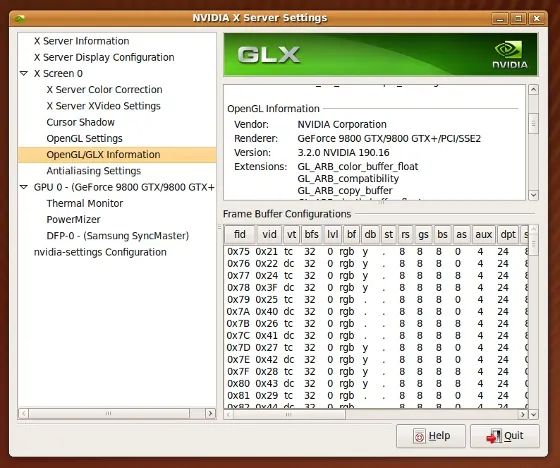Screen dimensions: 560x468
Task: Click the st column header
Action: (x=389, y=235)
